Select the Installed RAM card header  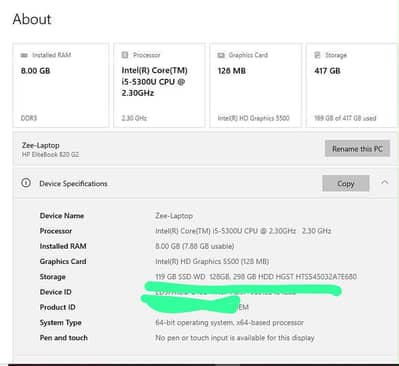51,55
